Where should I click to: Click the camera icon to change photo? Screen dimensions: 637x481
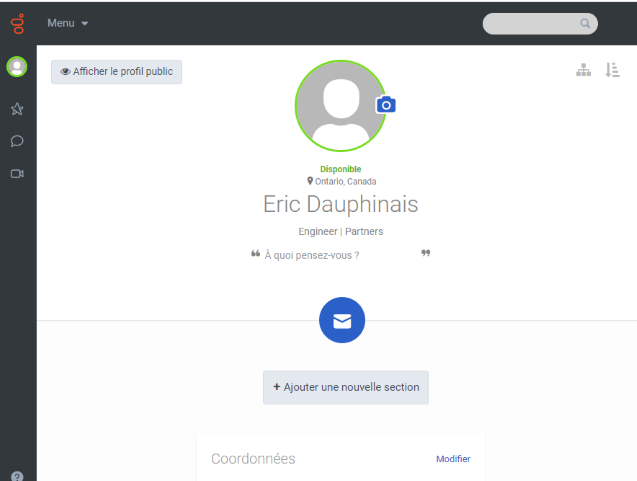coord(386,105)
